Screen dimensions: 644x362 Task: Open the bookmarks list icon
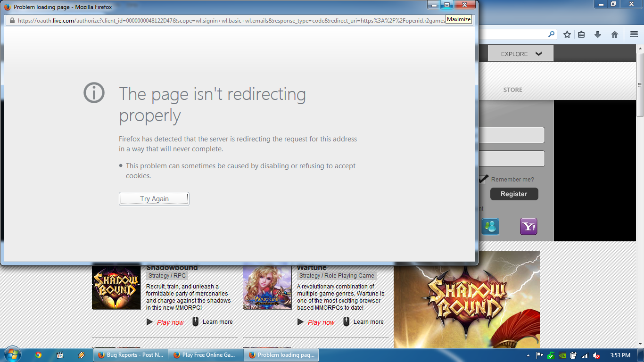click(581, 34)
